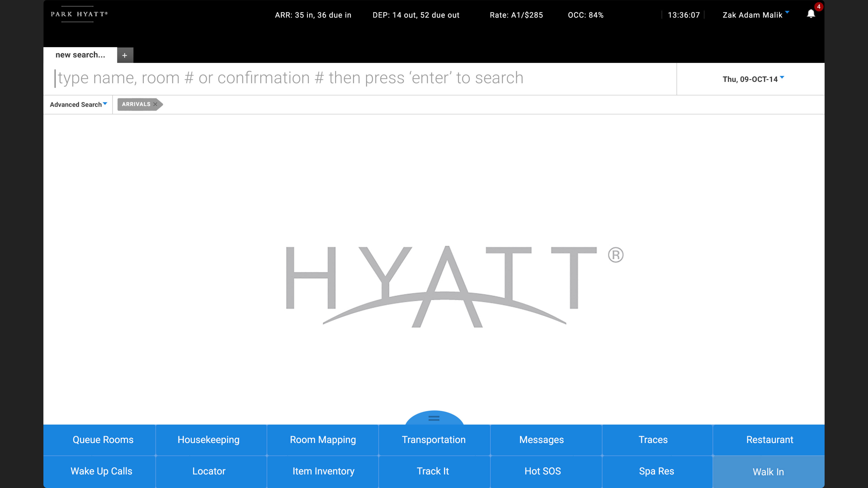Open the Zak Adam Malik user menu
The height and width of the screenshot is (488, 868).
pyautogui.click(x=755, y=15)
